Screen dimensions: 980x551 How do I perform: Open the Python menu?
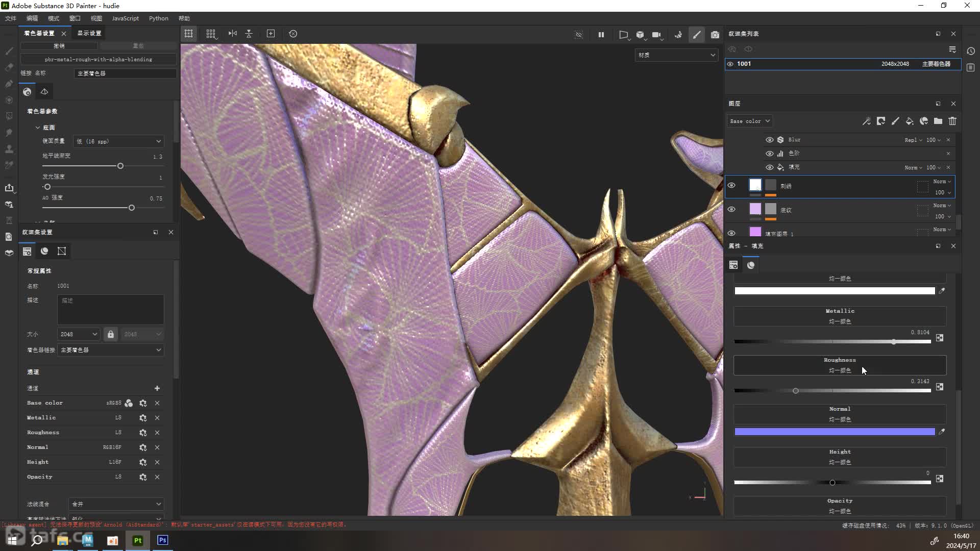click(158, 18)
